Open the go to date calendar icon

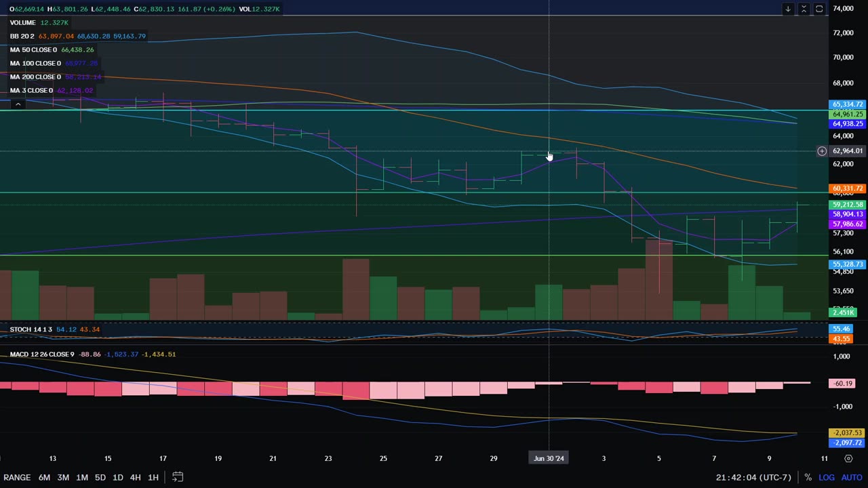click(178, 477)
